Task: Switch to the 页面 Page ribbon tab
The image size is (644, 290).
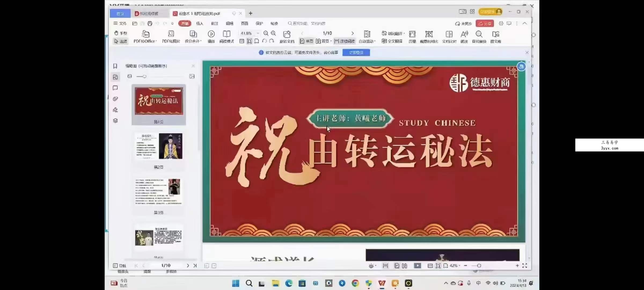Action: tap(244, 23)
